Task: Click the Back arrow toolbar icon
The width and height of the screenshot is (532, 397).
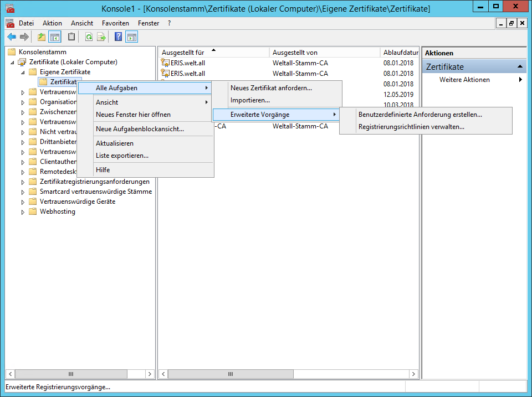Action: point(12,37)
